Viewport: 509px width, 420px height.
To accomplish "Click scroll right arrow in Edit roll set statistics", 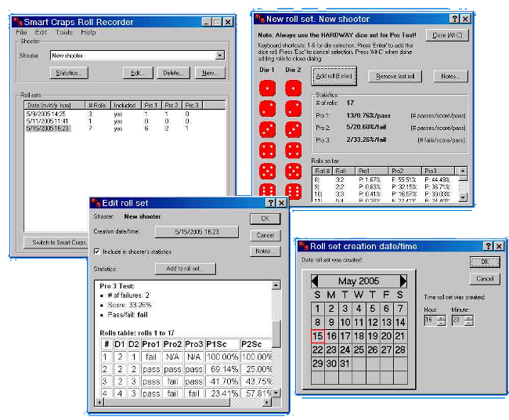I will (x=267, y=403).
